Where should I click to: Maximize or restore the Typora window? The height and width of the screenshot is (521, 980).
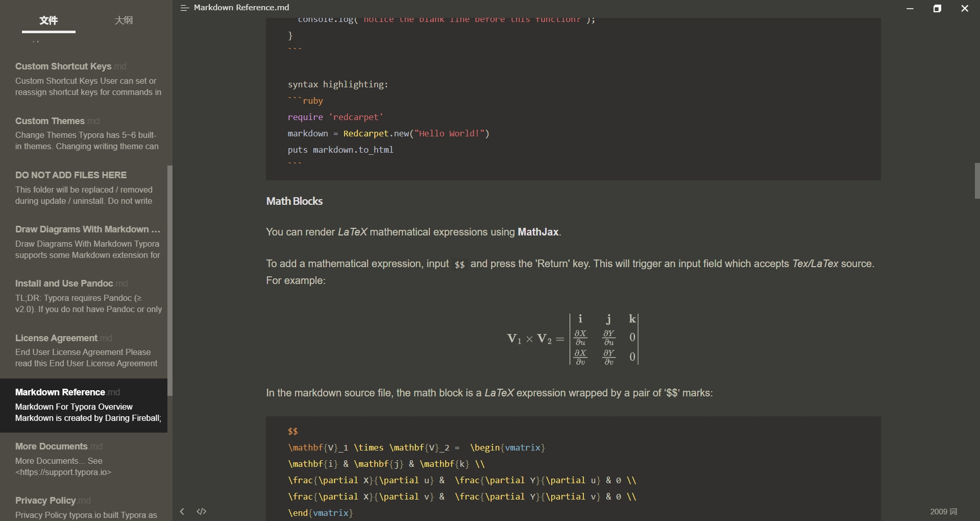point(937,8)
